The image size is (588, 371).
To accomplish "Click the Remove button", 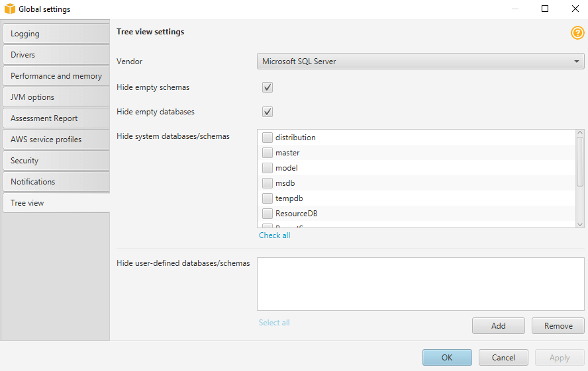I will 558,325.
